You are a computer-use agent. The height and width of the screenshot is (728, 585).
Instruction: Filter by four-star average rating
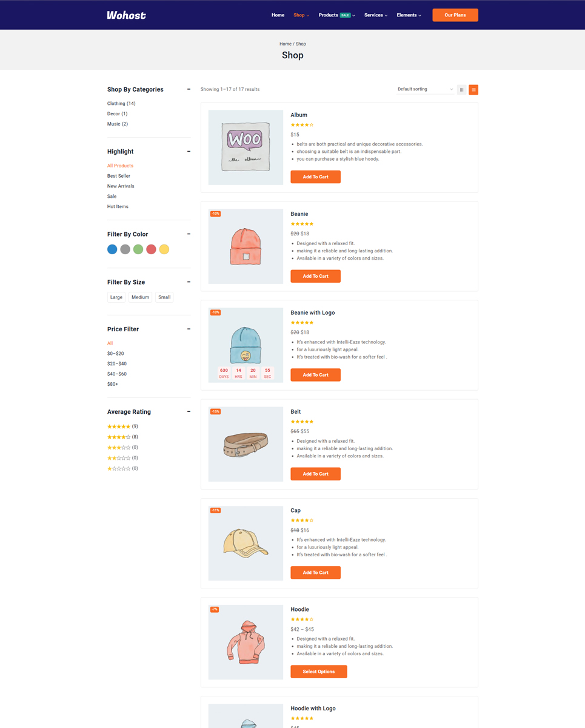click(119, 437)
